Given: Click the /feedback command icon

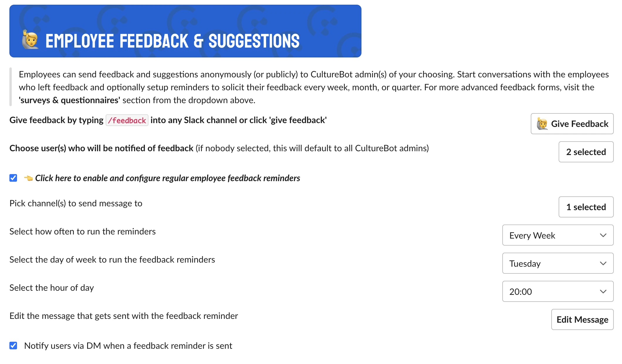Looking at the screenshot, I should pos(127,120).
